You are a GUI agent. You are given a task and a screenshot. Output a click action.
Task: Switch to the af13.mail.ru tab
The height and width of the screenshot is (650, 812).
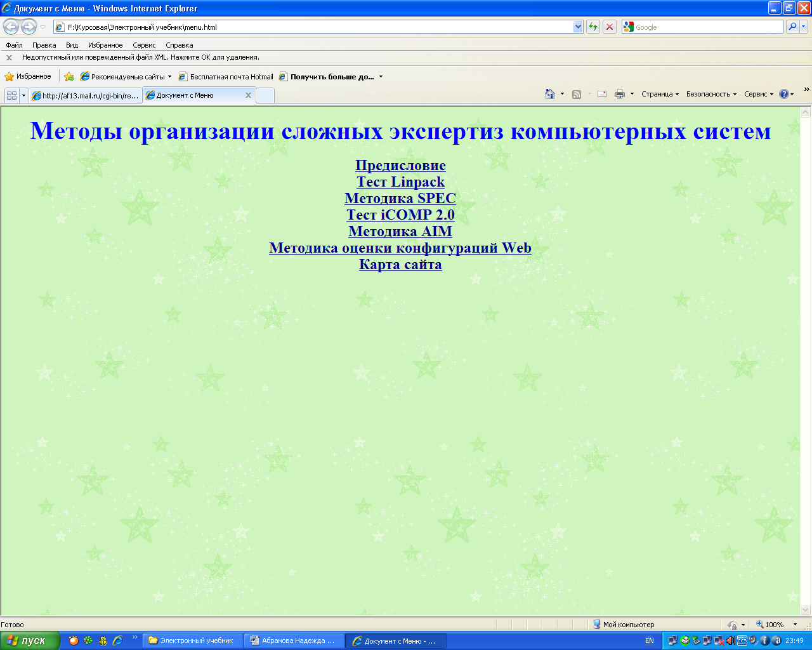pyautogui.click(x=86, y=96)
